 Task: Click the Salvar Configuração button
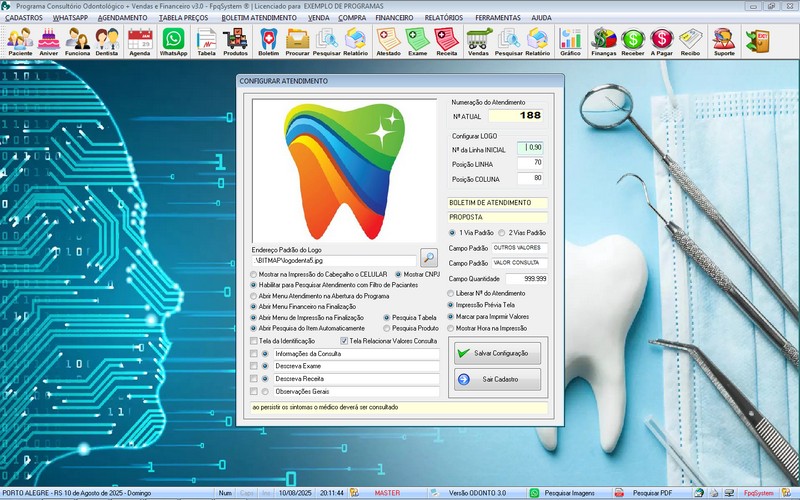(x=497, y=353)
